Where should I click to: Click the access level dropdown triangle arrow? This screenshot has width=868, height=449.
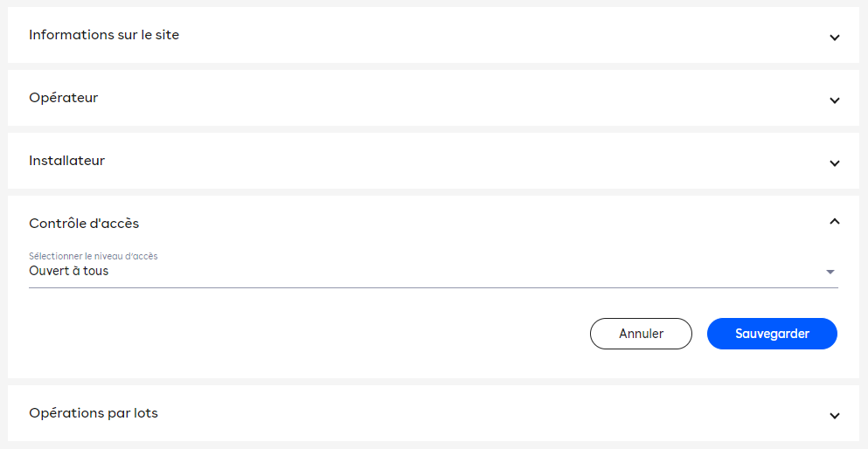click(830, 272)
